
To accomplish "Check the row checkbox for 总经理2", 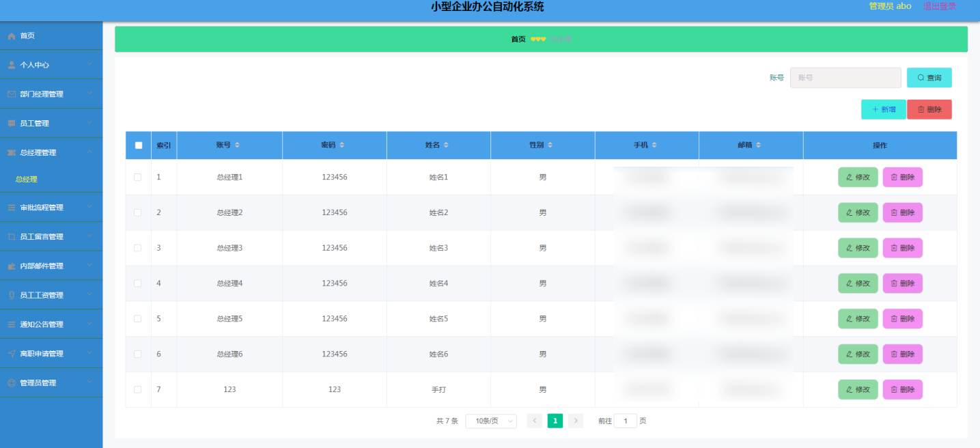I will point(138,212).
